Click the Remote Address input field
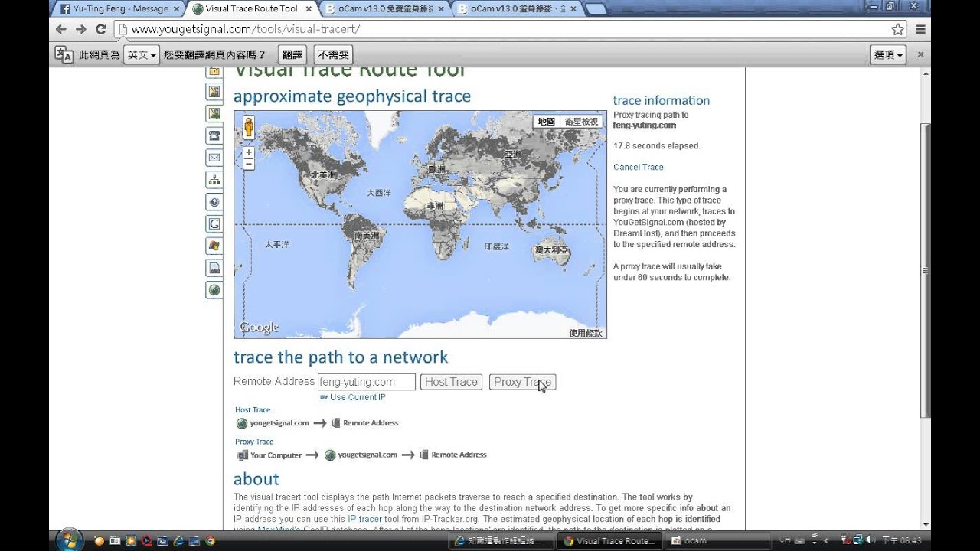Screen dimensions: 980x551 (366, 382)
